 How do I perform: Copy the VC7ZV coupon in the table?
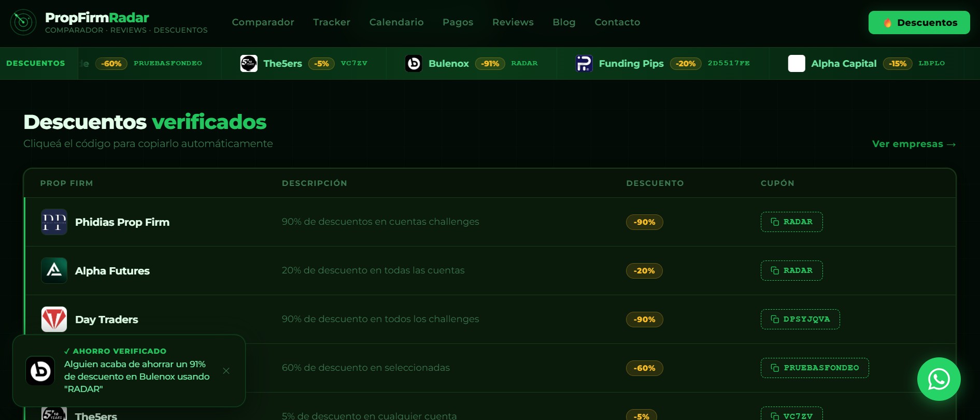click(792, 414)
